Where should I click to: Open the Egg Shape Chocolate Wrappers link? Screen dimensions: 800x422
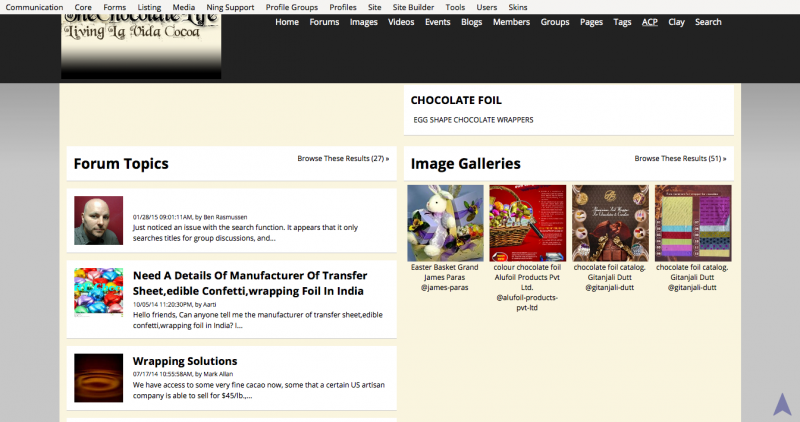tap(473, 120)
